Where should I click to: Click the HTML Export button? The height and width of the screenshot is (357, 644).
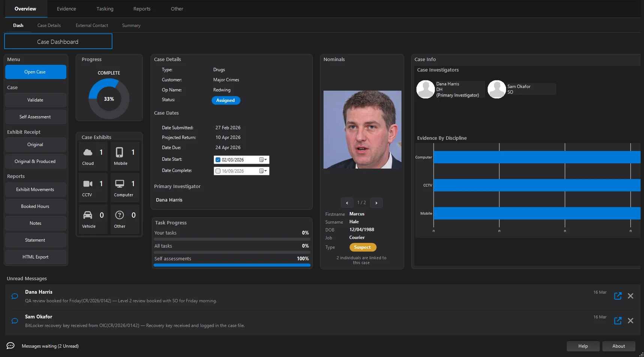point(36,257)
